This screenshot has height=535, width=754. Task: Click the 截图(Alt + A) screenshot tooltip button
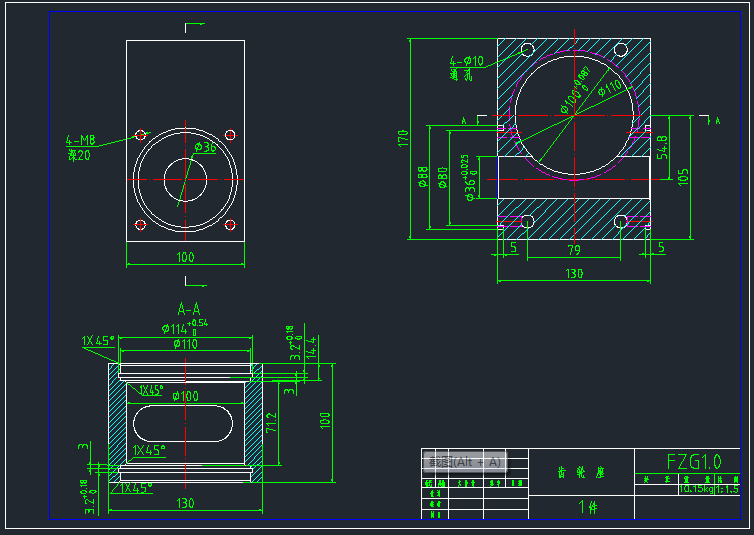pyautogui.click(x=465, y=462)
